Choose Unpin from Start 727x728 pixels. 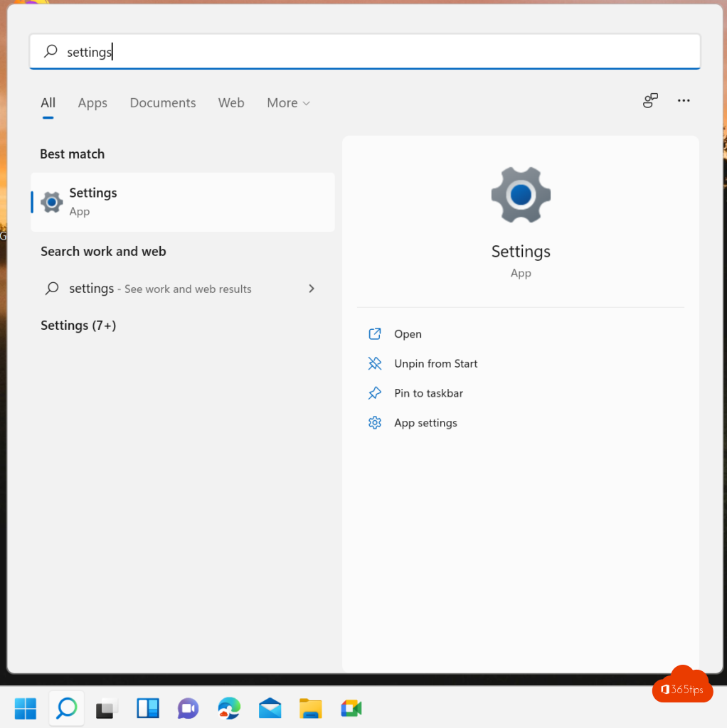pyautogui.click(x=435, y=364)
